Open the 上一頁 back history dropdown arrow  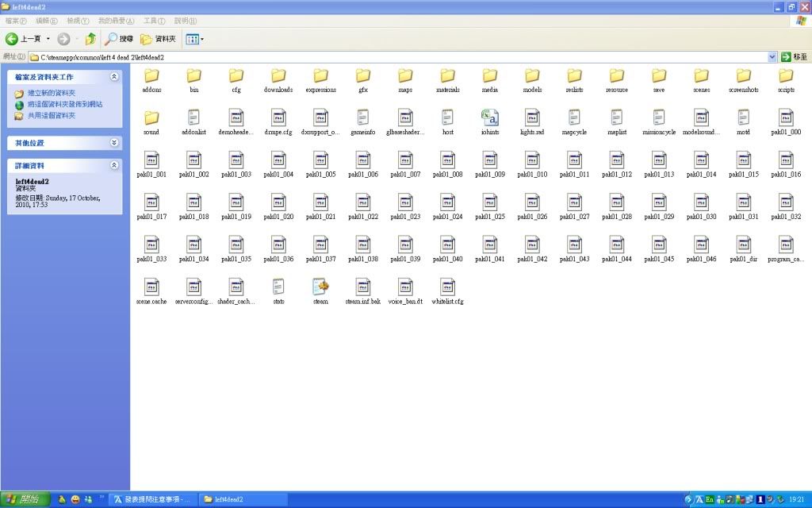point(48,38)
